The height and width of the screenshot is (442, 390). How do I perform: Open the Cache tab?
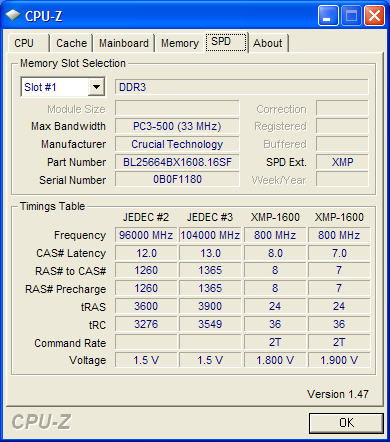click(71, 43)
